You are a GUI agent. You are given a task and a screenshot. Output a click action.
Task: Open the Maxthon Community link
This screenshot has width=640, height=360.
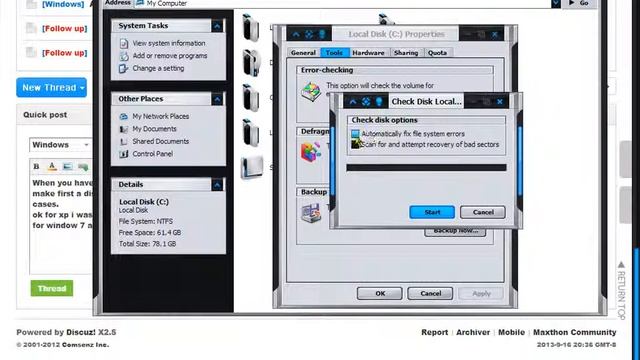tap(575, 332)
